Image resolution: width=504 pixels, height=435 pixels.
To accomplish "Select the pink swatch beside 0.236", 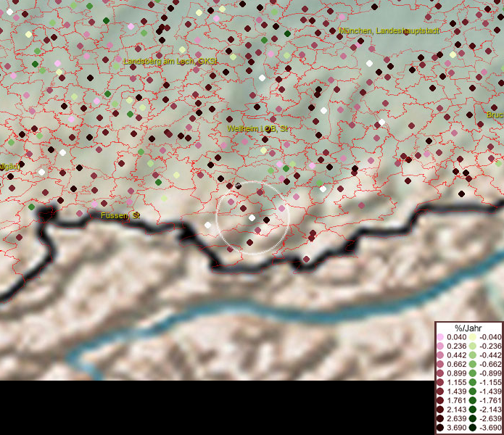I will click(x=440, y=346).
